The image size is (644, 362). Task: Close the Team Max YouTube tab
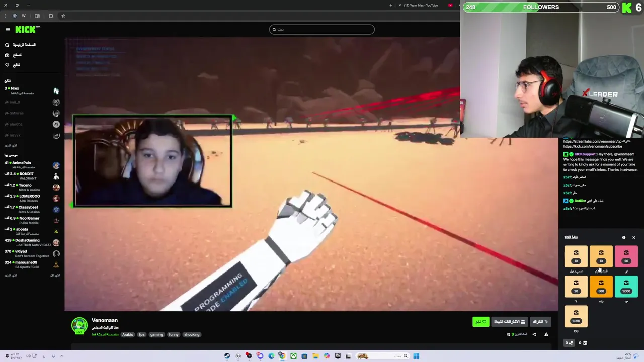pos(400,5)
